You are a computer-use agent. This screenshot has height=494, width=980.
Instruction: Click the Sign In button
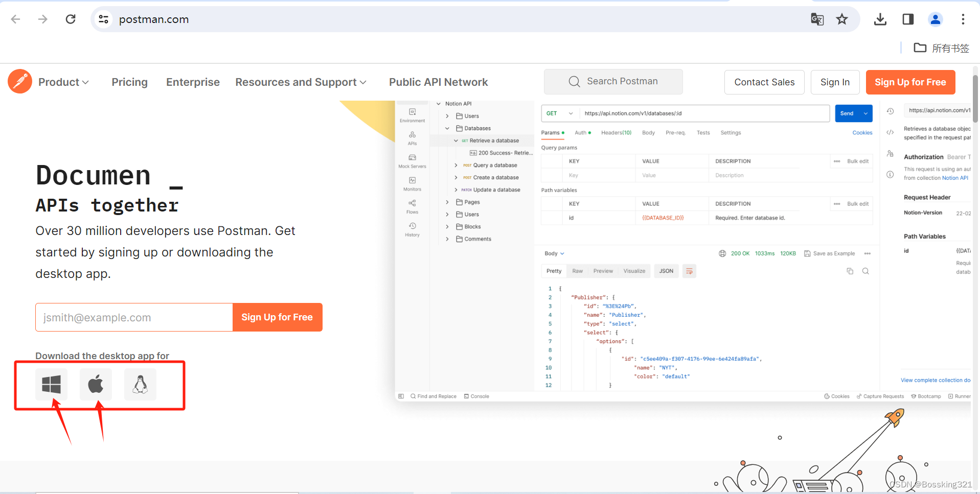point(835,82)
